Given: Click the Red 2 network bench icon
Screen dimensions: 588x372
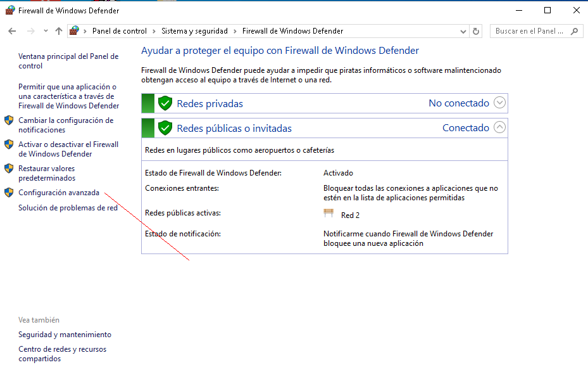Looking at the screenshot, I should point(328,213).
